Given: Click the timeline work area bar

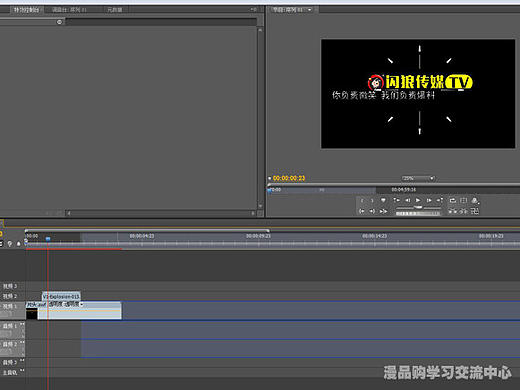Looking at the screenshot, I should (x=147, y=230).
